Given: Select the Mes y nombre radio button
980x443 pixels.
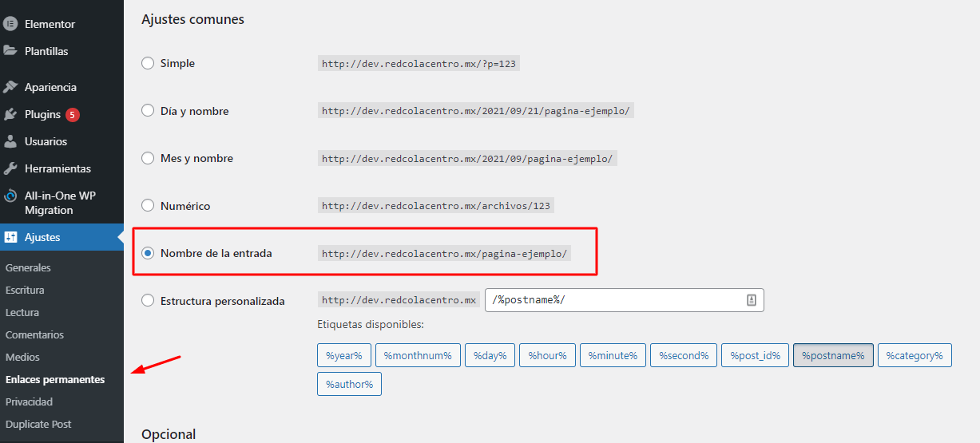Looking at the screenshot, I should [148, 158].
